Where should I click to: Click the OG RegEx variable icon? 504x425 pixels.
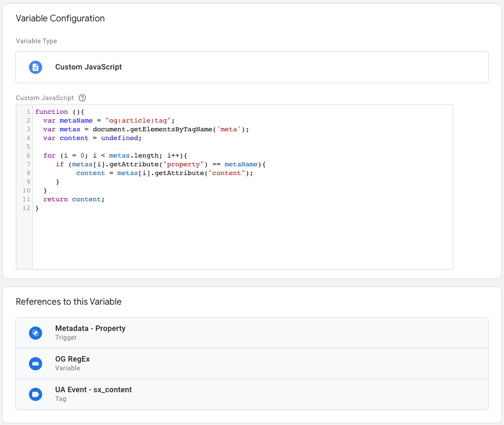pyautogui.click(x=36, y=364)
